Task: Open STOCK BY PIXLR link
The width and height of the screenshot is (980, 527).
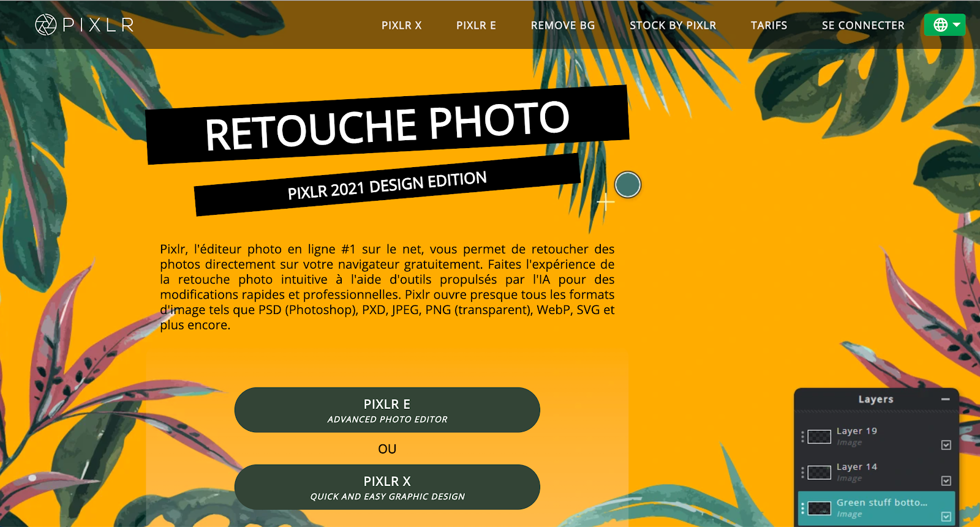Action: [x=673, y=26]
